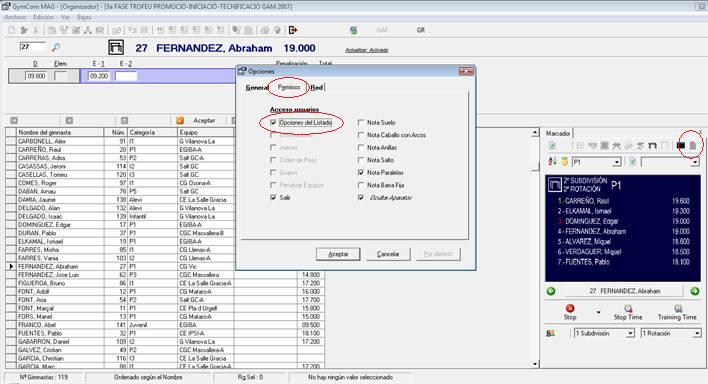Expand the small arrow next to Stop
The width and height of the screenshot is (708, 384).
tap(599, 312)
